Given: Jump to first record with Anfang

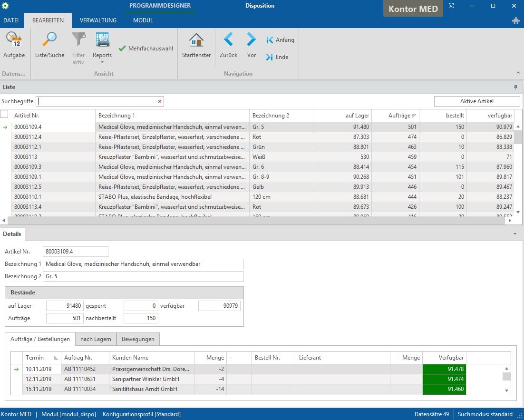Looking at the screenshot, I should click(x=280, y=40).
